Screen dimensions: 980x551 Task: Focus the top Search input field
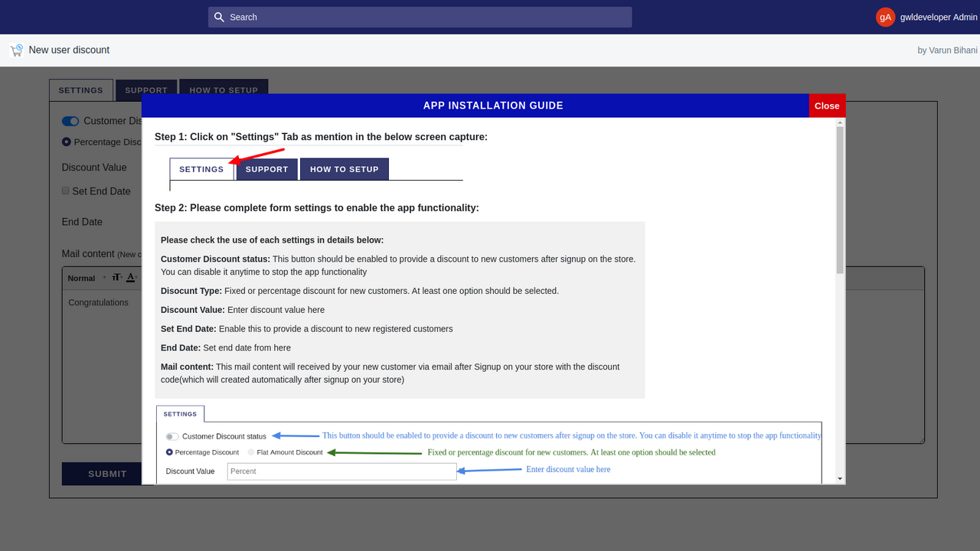tap(420, 17)
